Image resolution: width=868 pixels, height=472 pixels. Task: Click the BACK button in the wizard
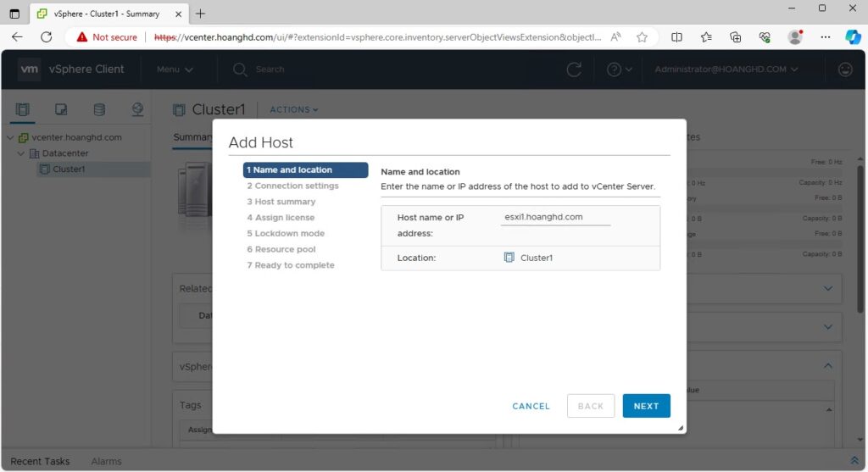[x=591, y=406]
